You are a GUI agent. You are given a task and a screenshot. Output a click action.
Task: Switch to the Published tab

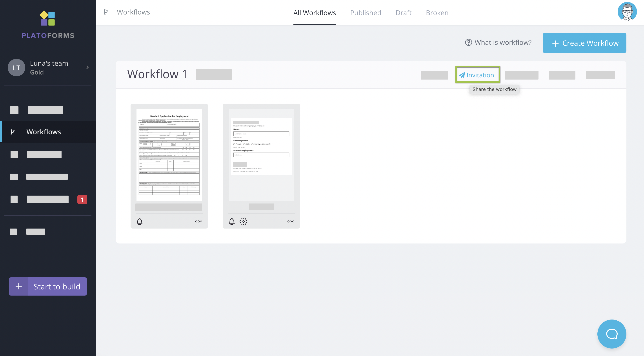pyautogui.click(x=365, y=13)
